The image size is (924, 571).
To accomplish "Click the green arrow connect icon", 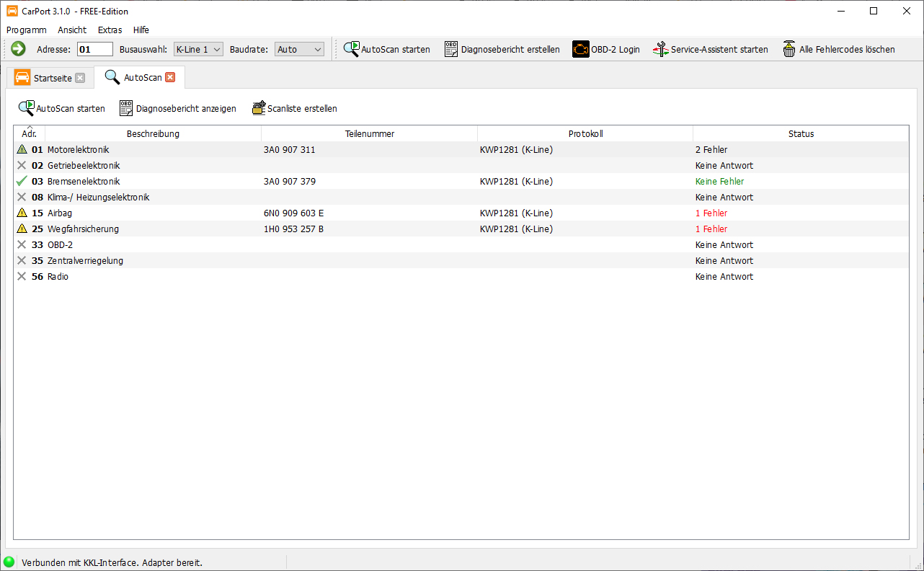I will [x=19, y=49].
